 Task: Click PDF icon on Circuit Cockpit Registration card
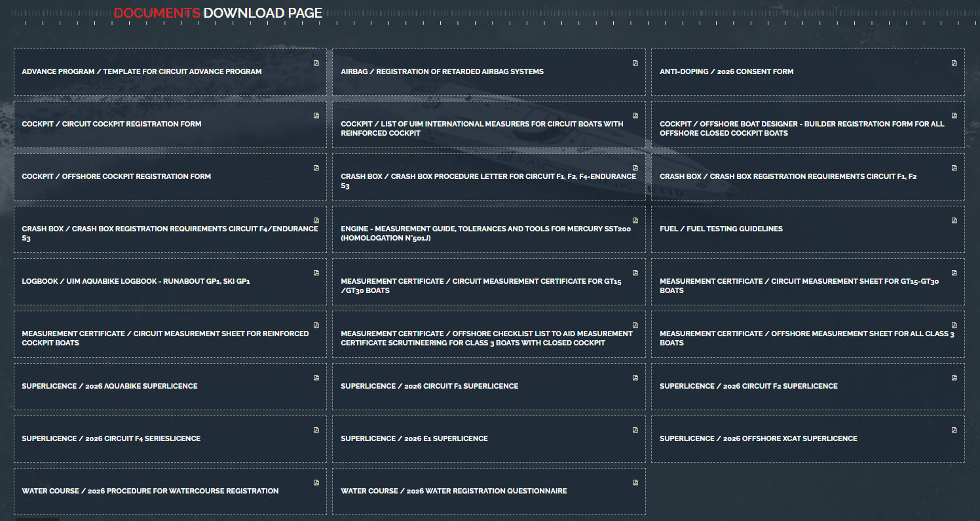pyautogui.click(x=316, y=115)
